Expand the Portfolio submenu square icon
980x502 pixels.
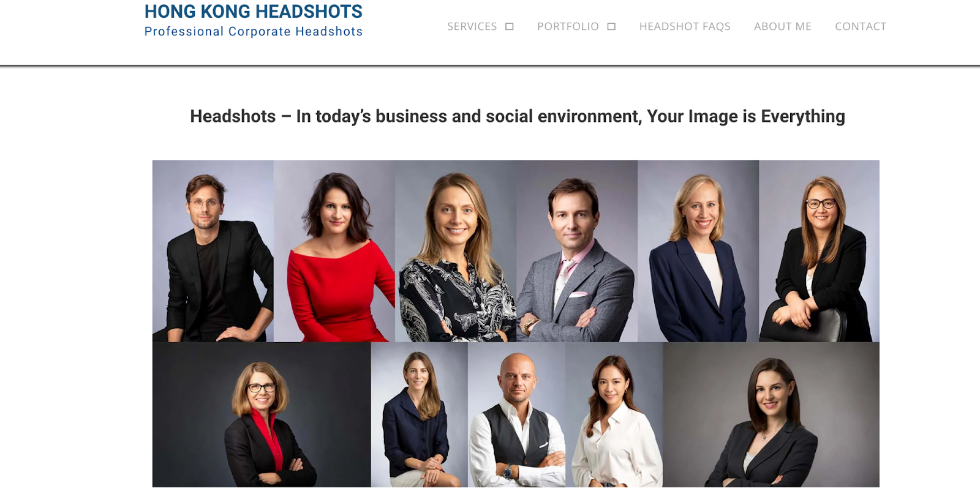pyautogui.click(x=611, y=26)
